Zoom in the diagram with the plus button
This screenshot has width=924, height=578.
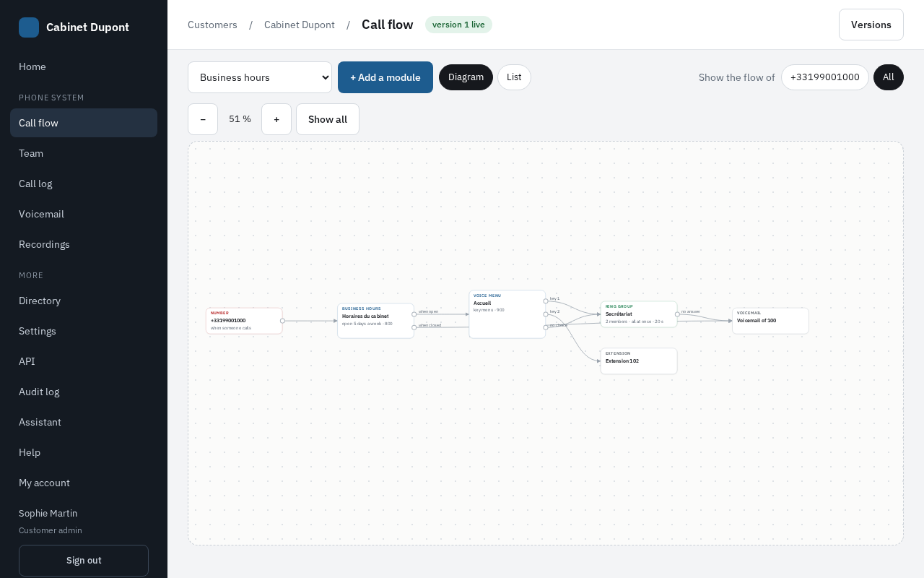pyautogui.click(x=276, y=119)
